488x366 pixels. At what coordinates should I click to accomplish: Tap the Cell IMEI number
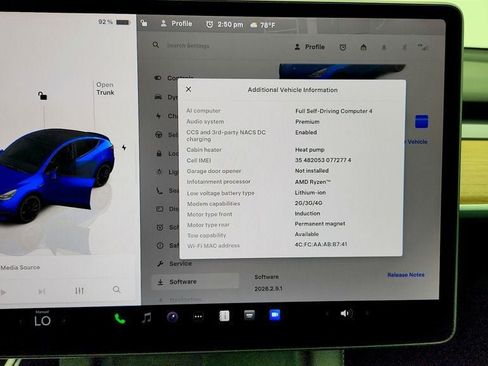click(x=323, y=160)
